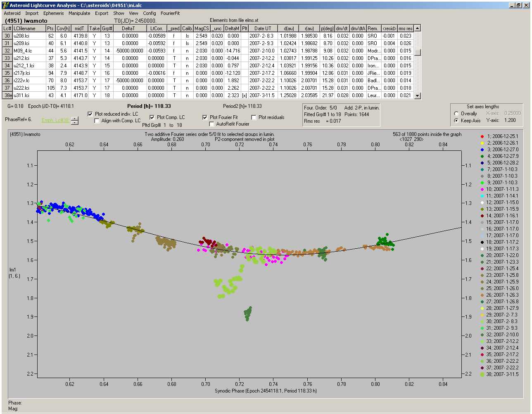Screen dimensions: 532x414
Task: Click the Period2 [h]= 118.33 label
Action: coord(242,106)
